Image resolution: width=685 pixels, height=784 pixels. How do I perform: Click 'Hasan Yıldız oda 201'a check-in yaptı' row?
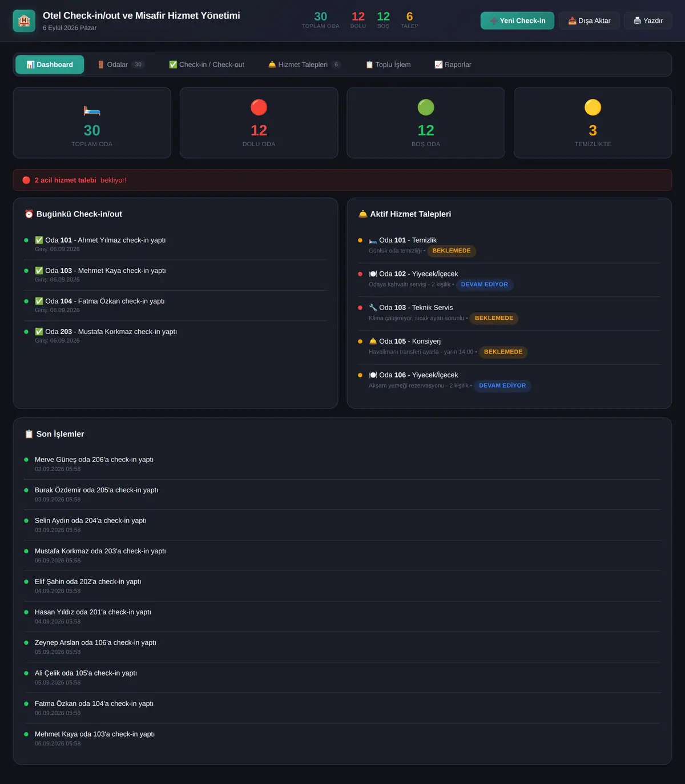tap(342, 616)
